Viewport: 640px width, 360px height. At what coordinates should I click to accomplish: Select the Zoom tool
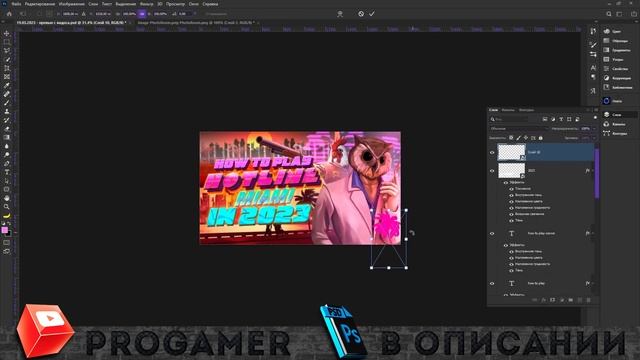tap(7, 207)
